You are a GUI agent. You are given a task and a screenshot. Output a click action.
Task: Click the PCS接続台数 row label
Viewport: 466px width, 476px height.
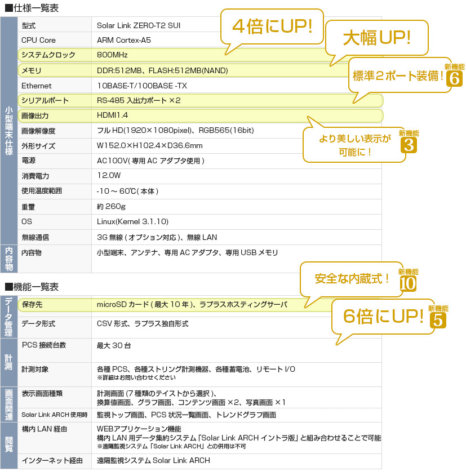[44, 345]
